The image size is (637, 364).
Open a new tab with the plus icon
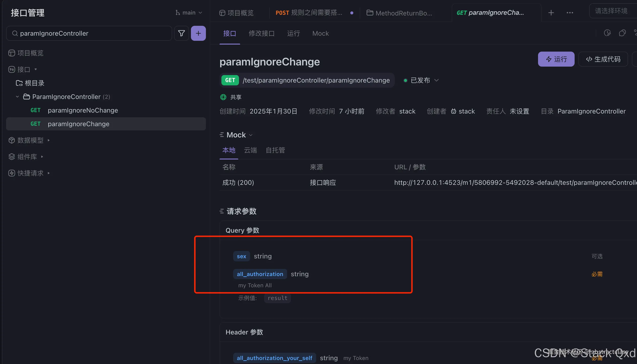click(551, 12)
